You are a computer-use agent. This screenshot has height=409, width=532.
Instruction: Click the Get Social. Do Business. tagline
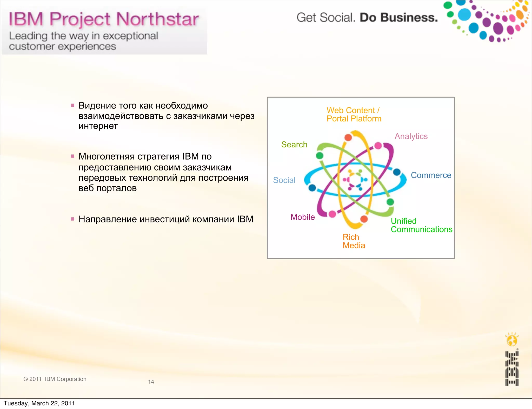coord(367,18)
